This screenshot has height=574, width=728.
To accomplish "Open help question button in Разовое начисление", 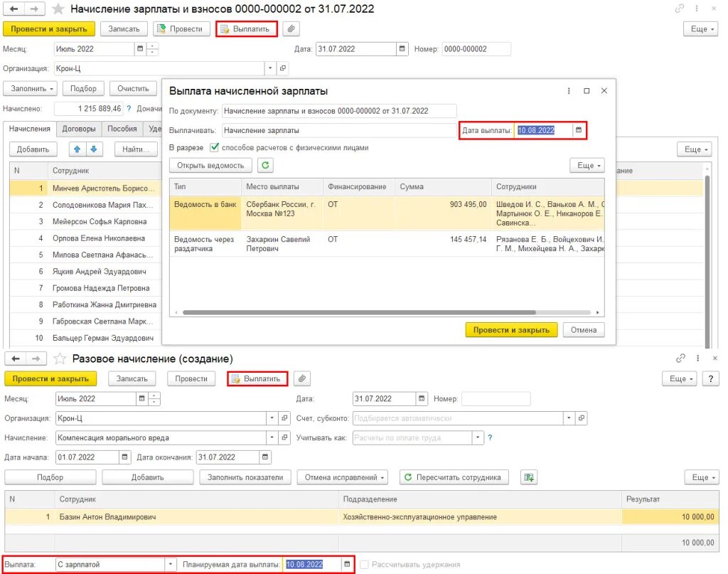I will [x=710, y=378].
